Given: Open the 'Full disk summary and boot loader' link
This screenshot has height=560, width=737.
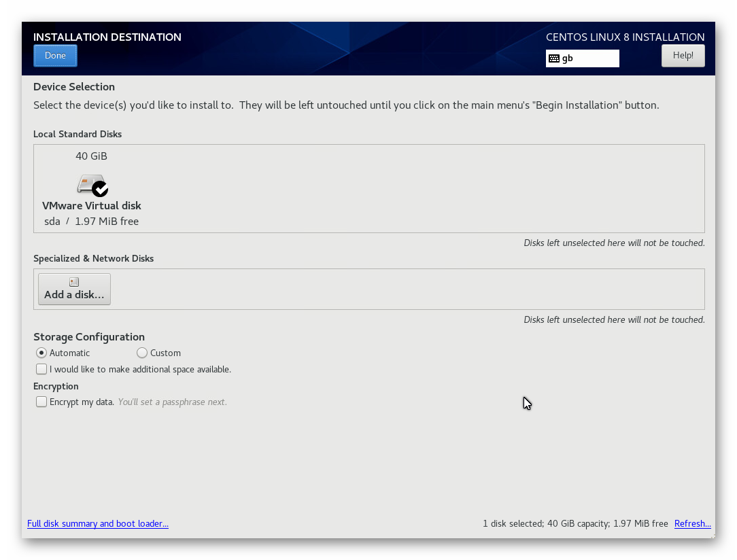Looking at the screenshot, I should click(x=97, y=523).
